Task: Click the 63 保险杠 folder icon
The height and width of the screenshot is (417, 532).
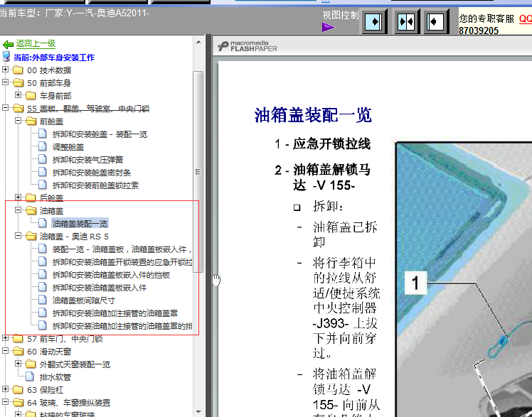Action: point(18,390)
